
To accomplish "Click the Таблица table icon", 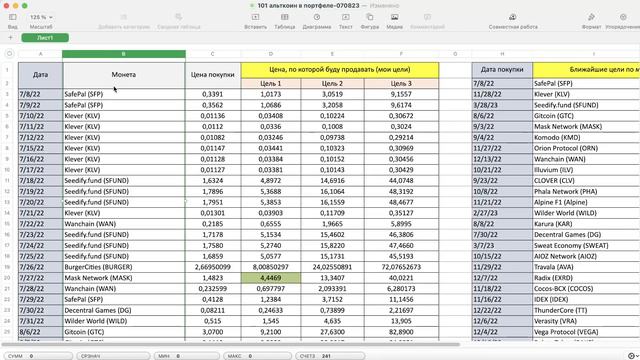I will [284, 17].
